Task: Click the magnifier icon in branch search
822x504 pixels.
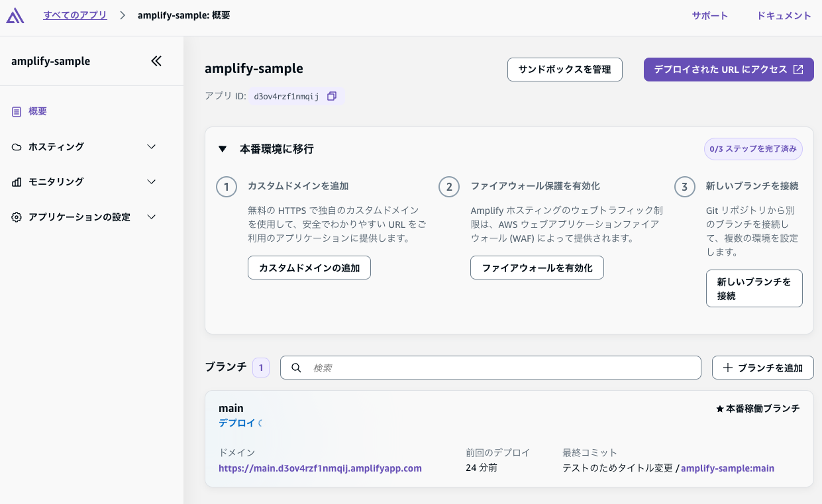Action: pos(297,368)
